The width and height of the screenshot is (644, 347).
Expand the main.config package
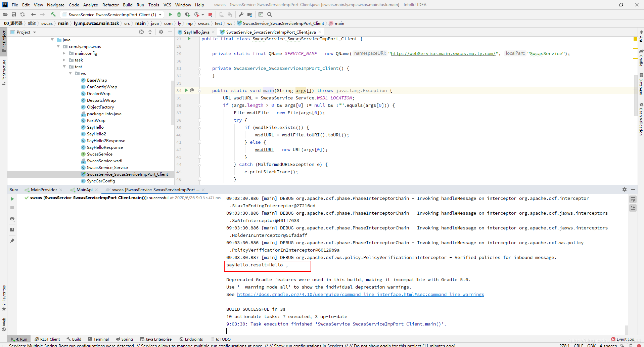coord(64,53)
